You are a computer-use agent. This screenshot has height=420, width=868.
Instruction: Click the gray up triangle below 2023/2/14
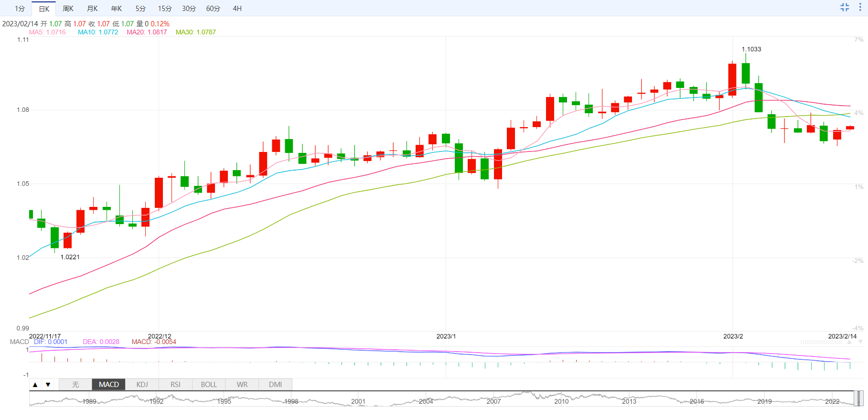849,342
